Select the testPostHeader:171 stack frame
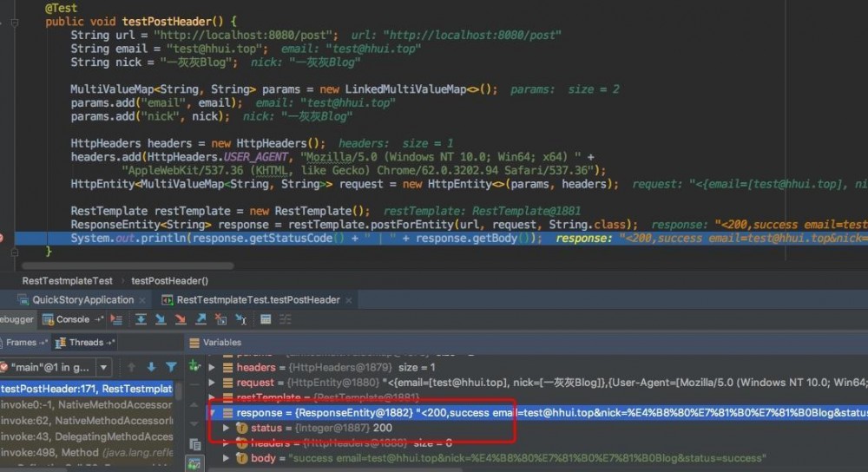Image resolution: width=868 pixels, height=472 pixels. [87, 389]
